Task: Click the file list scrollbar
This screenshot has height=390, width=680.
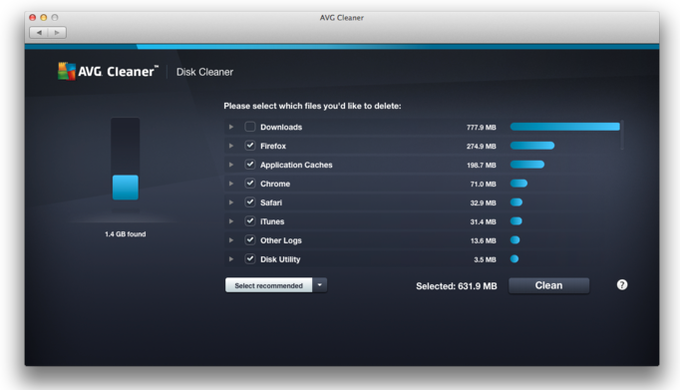Action: point(622,135)
